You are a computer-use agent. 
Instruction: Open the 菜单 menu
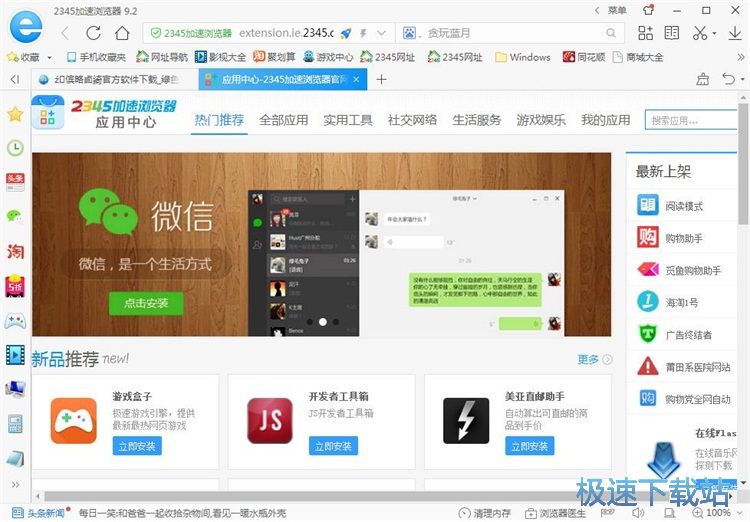pyautogui.click(x=617, y=11)
